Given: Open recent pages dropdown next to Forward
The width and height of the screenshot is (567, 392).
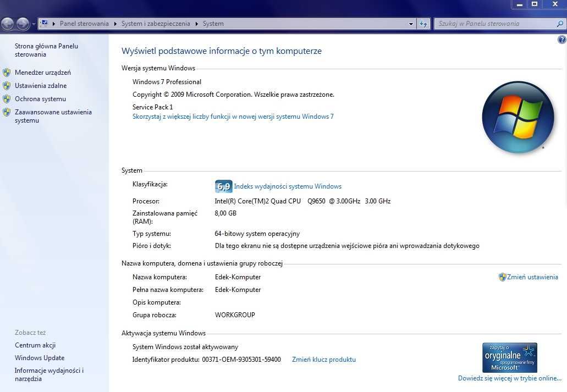Looking at the screenshot, I should 34,24.
